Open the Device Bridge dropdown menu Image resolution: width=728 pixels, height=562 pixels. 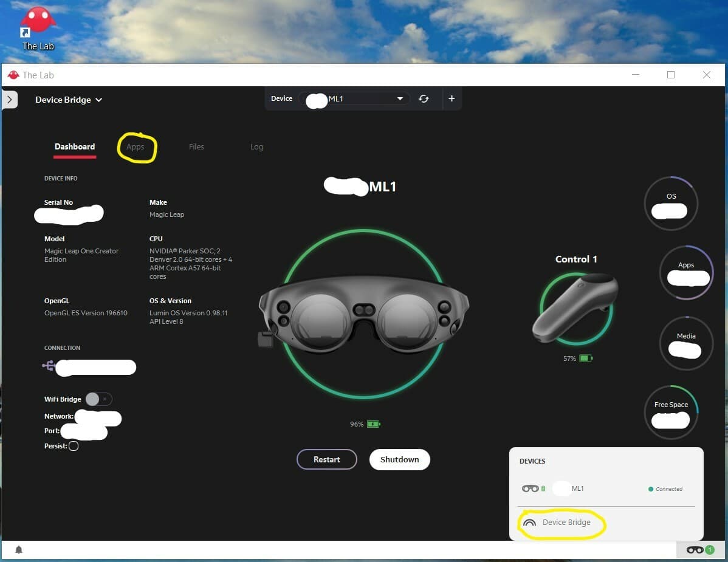pyautogui.click(x=69, y=100)
